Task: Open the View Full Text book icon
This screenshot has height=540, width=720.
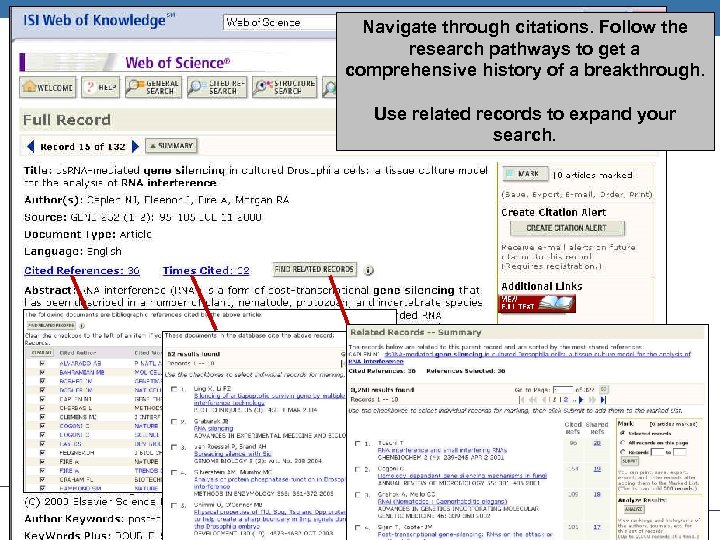Action: click(x=537, y=304)
